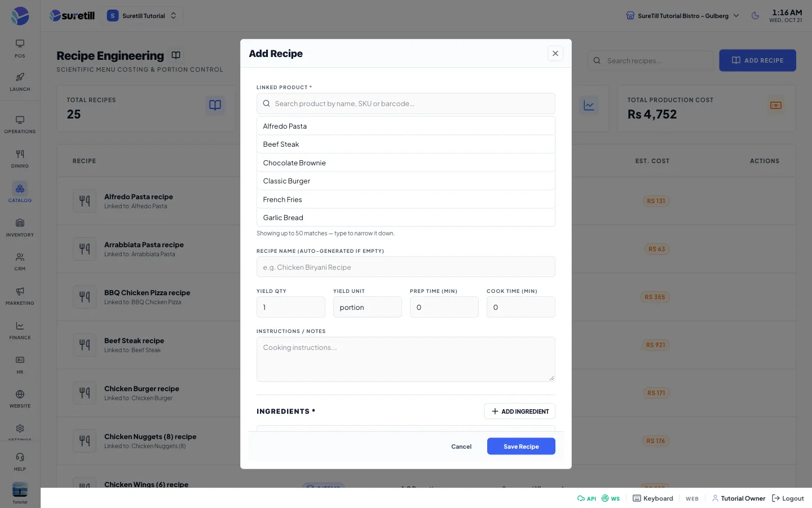Cancel the Add Recipe dialog

click(461, 446)
